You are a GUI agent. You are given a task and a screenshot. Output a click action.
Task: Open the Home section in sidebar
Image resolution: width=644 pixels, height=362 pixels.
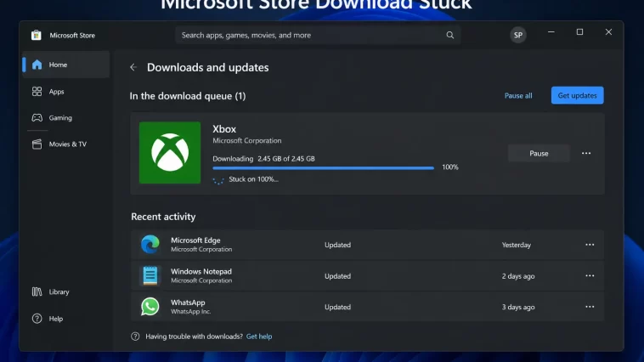pyautogui.click(x=66, y=65)
